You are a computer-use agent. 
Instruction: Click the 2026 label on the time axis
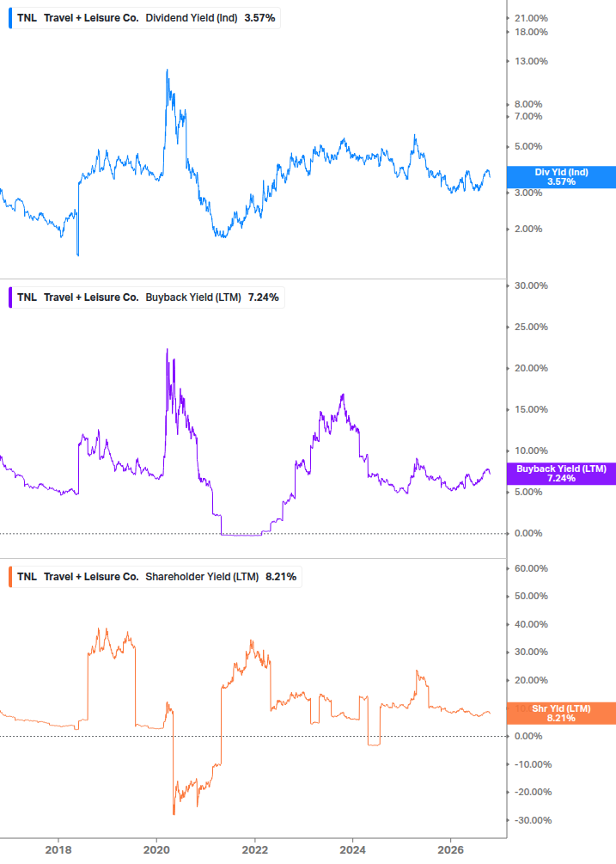click(450, 849)
